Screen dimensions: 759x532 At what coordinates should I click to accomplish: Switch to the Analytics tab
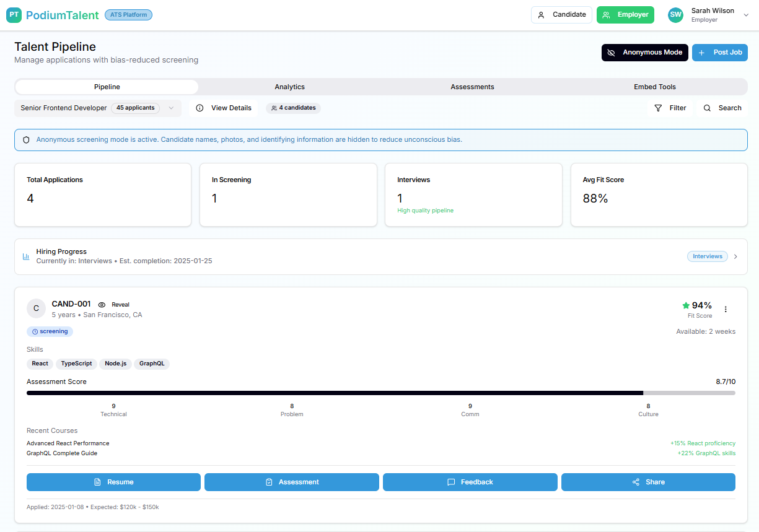289,87
